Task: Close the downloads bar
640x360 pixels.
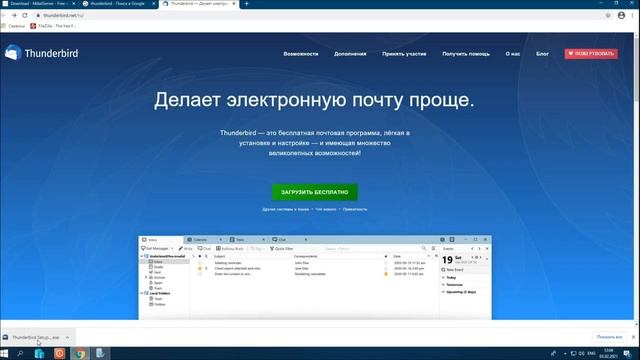Action: 633,337
